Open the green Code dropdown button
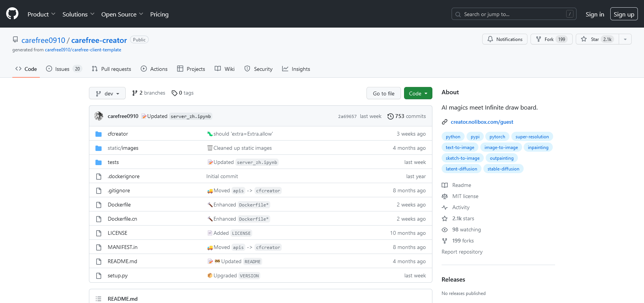 click(418, 93)
